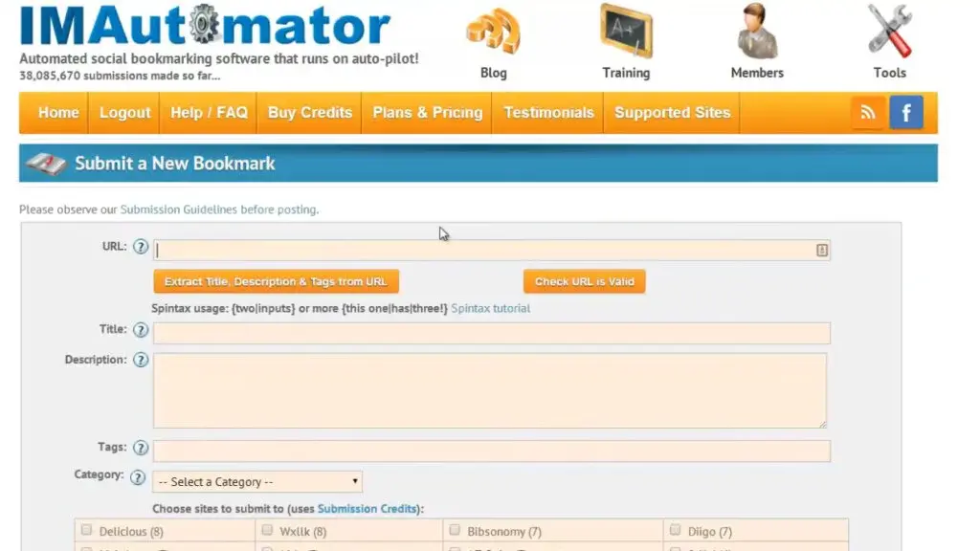Click the Training text link
This screenshot has width=980, height=551.
pos(626,73)
